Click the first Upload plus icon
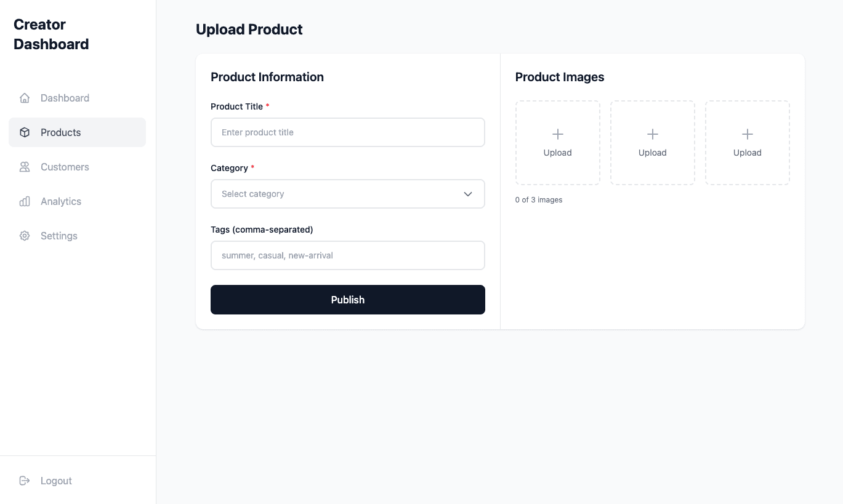 click(x=557, y=134)
